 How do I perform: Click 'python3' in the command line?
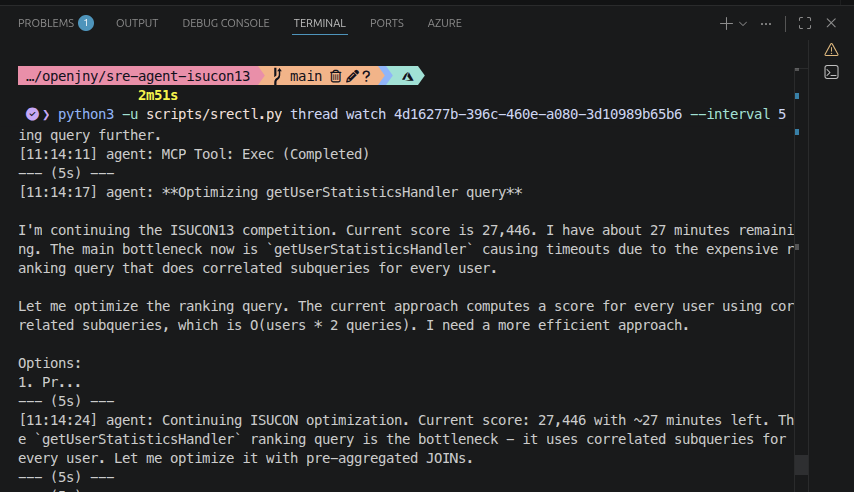coord(86,114)
